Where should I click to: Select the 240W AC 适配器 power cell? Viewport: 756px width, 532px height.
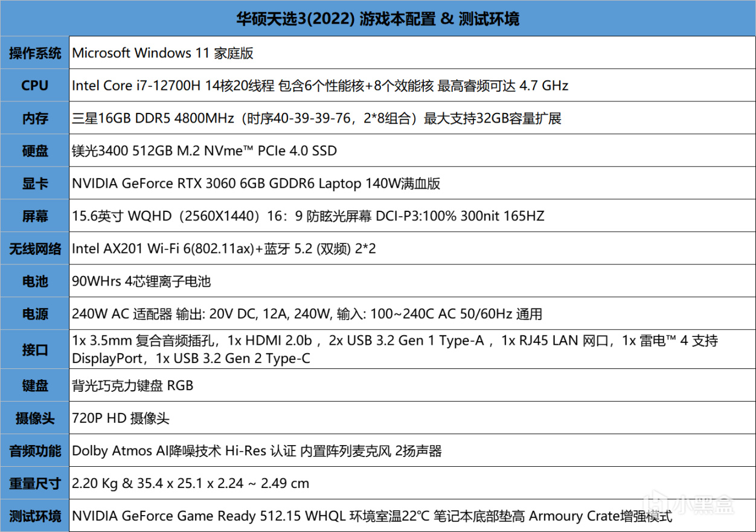412,314
